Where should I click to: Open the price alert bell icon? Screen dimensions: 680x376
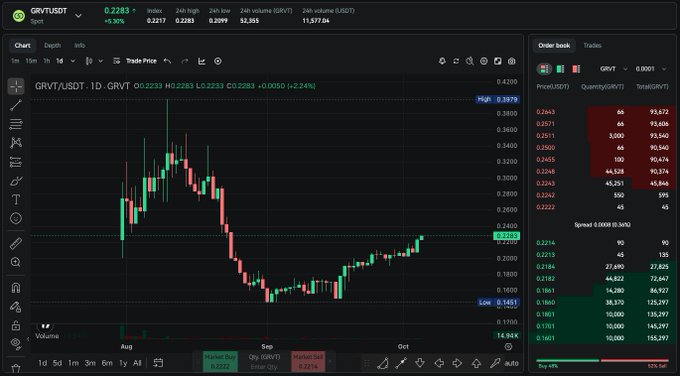pos(442,61)
